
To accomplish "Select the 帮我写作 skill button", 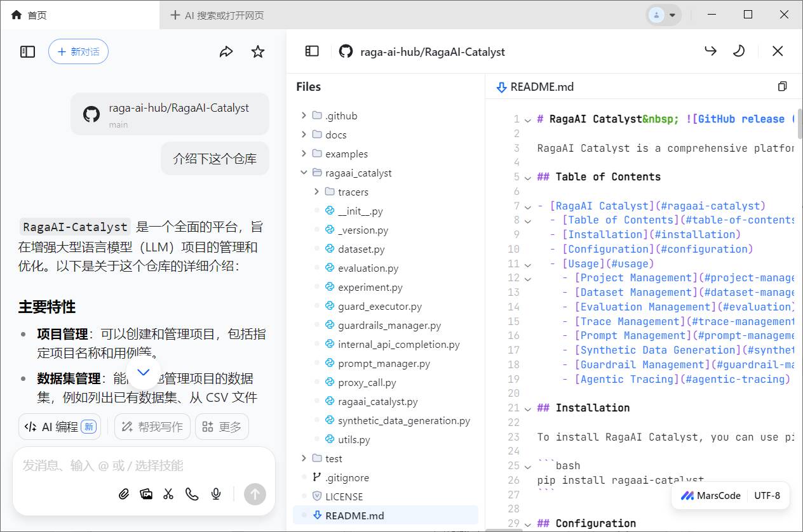I will point(152,427).
